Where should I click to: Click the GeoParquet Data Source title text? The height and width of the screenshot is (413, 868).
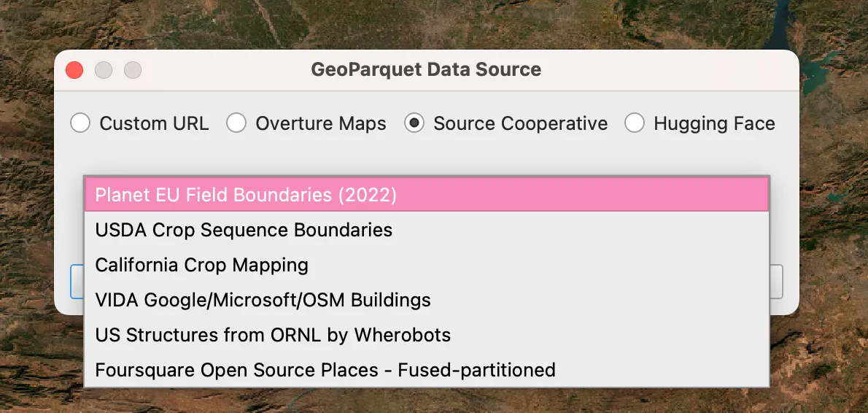point(426,70)
